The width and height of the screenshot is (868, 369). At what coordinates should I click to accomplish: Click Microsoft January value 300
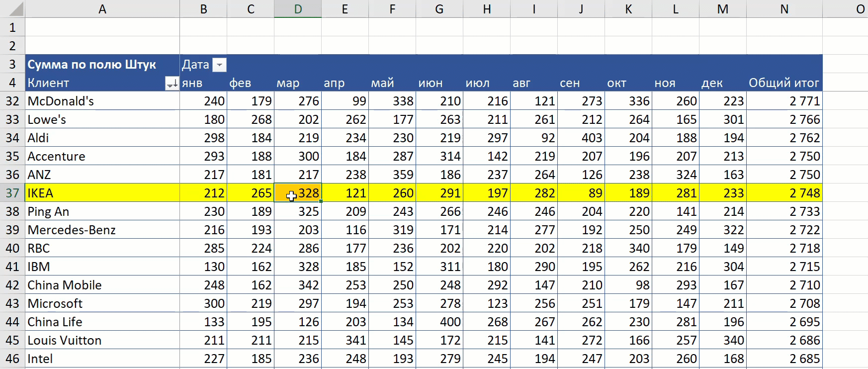203,303
